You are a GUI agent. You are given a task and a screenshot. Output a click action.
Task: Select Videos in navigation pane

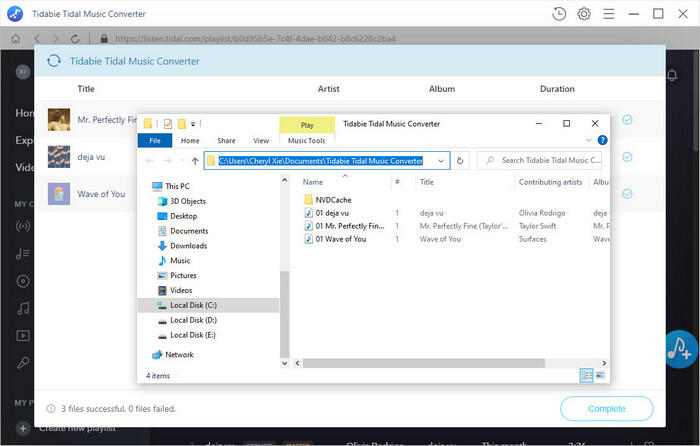coord(181,290)
